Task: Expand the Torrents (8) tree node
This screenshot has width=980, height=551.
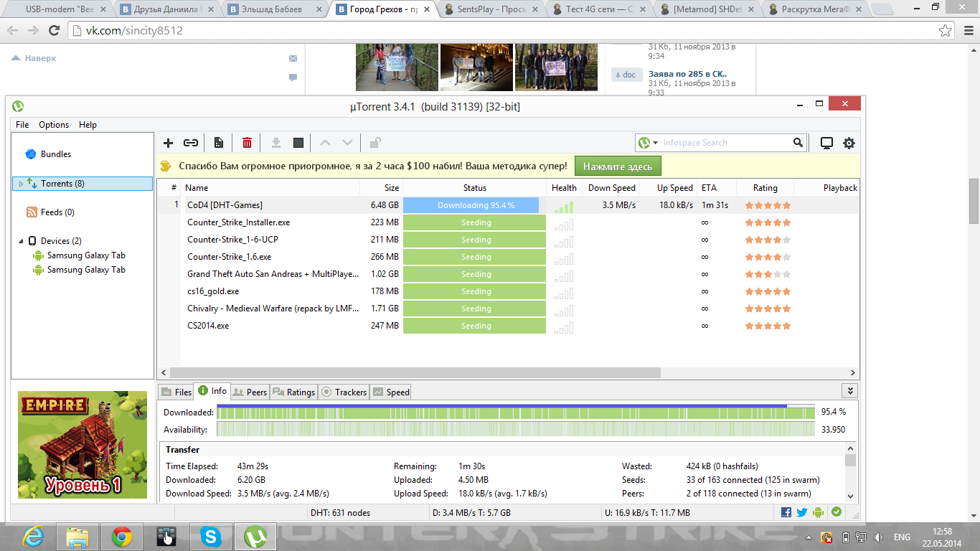Action: pyautogui.click(x=21, y=184)
